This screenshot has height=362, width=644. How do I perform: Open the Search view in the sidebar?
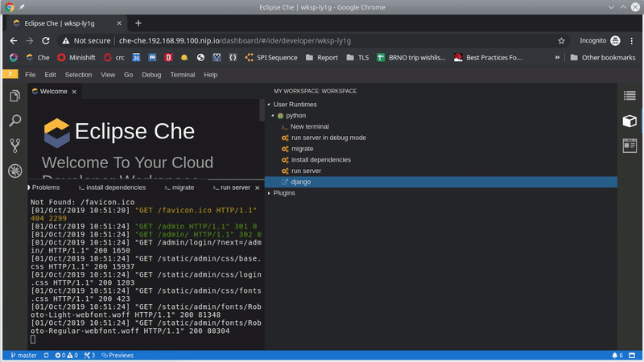pyautogui.click(x=14, y=121)
